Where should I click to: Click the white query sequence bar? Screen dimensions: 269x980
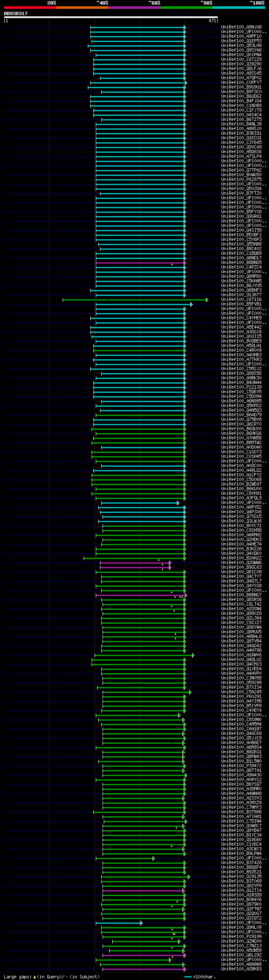tap(111, 17)
